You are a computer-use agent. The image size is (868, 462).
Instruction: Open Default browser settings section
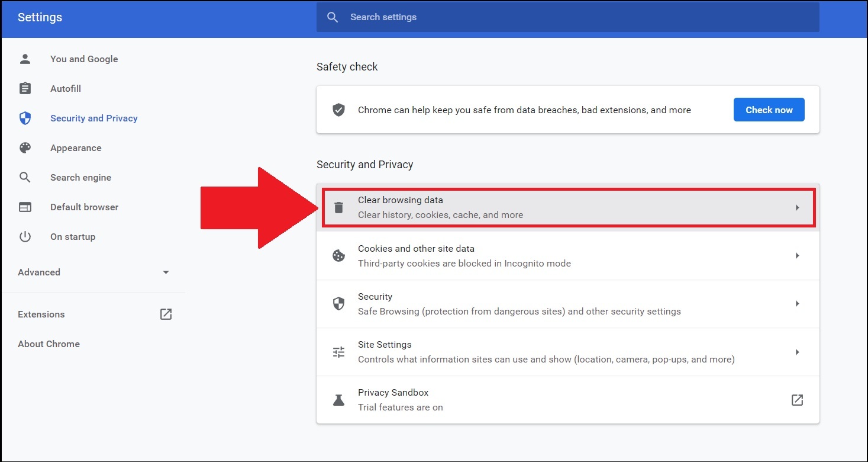click(84, 207)
